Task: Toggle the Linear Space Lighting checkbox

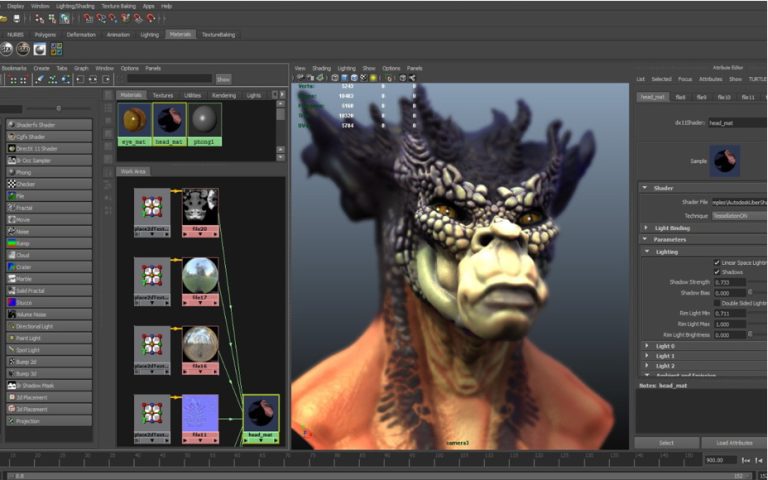Action: (717, 263)
